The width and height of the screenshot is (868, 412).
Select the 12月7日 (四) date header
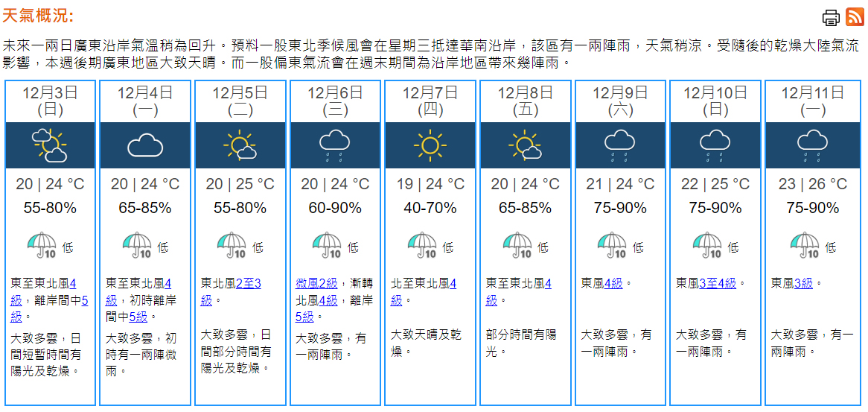430,101
